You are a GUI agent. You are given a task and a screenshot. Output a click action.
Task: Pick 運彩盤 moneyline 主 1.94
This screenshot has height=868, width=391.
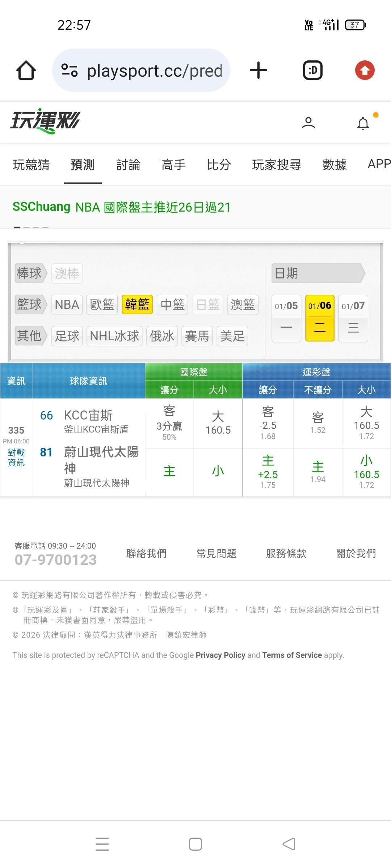(318, 472)
